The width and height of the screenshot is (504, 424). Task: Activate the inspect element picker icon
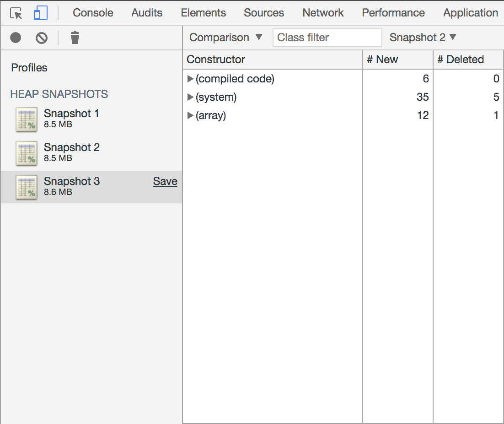16,13
